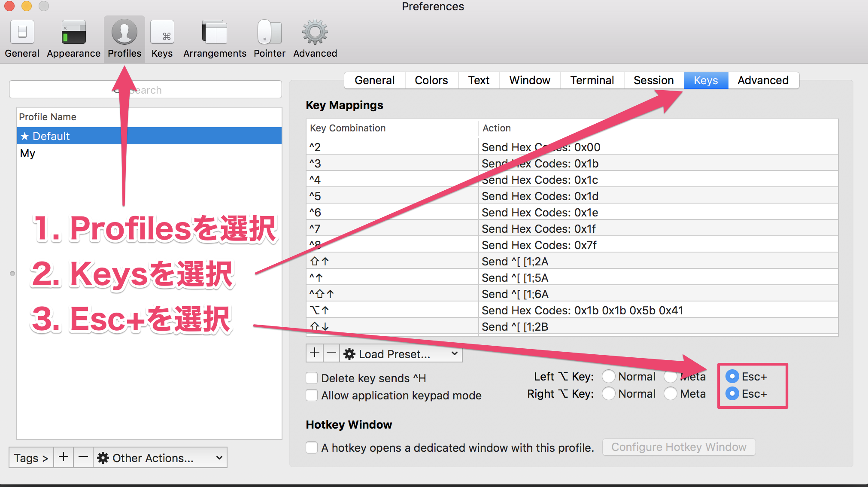Click the gear icon on Load Preset
868x487 pixels.
click(x=349, y=353)
